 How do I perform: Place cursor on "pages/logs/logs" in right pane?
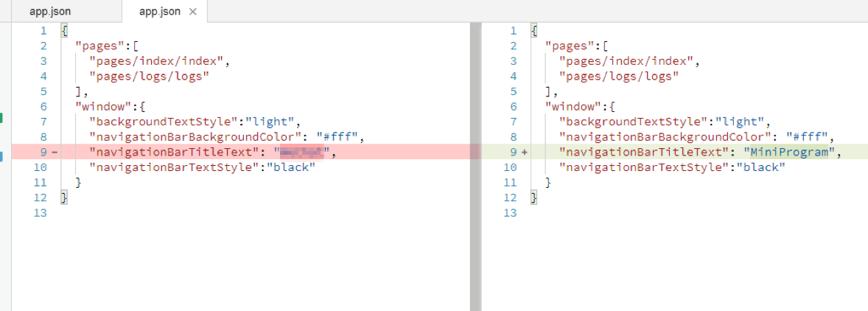pyautogui.click(x=618, y=76)
